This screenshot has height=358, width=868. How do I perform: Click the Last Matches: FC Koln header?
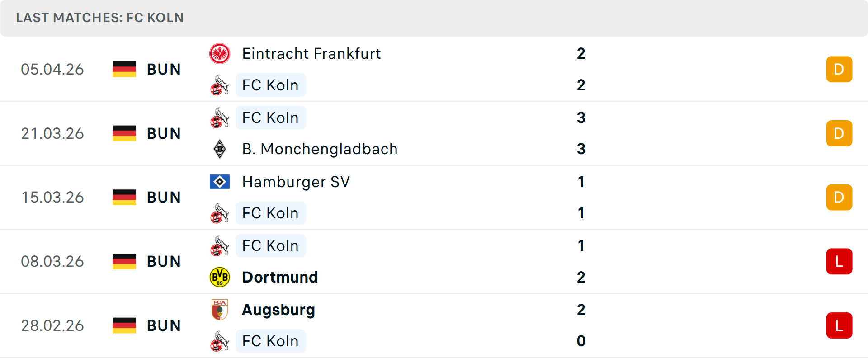coord(100,18)
